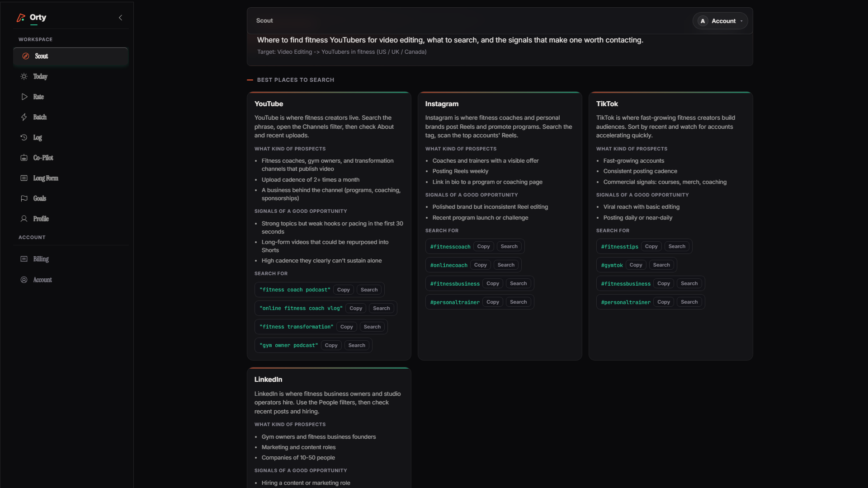Click the Orty logo icon
This screenshot has height=488, width=868.
point(21,18)
